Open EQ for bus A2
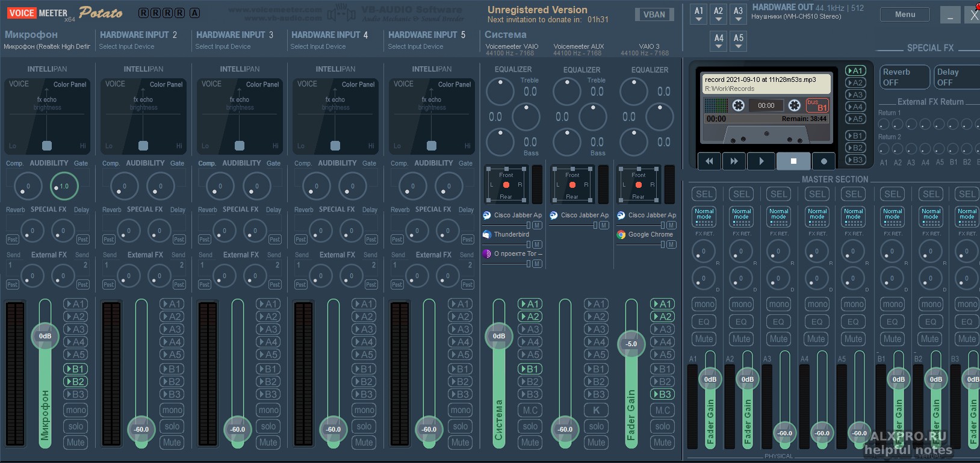 coord(741,322)
